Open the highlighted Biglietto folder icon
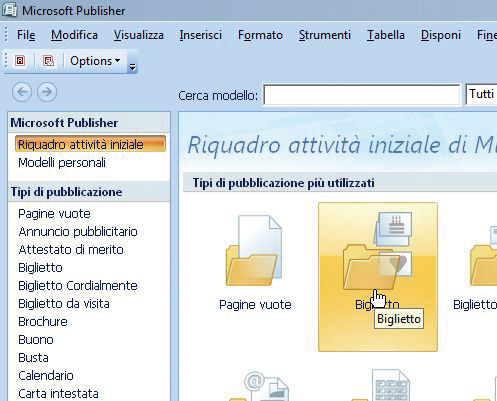Screen dimensions: 497x401 (x=377, y=251)
